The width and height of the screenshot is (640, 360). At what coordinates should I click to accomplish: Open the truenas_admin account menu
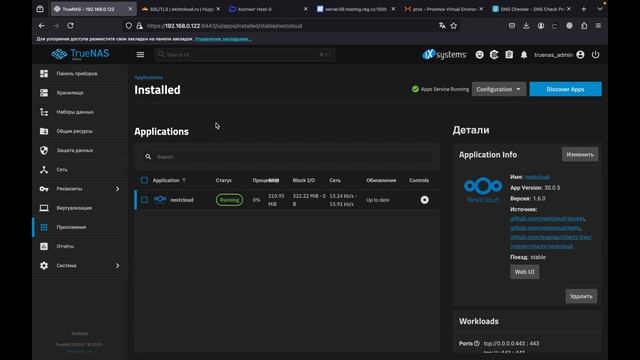(559, 55)
